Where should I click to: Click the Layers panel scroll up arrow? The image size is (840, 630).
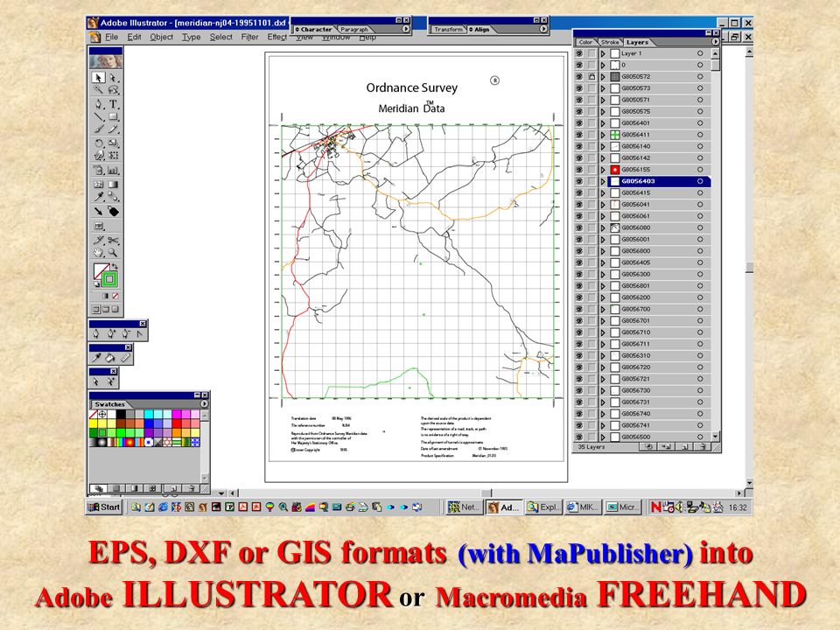tap(715, 53)
